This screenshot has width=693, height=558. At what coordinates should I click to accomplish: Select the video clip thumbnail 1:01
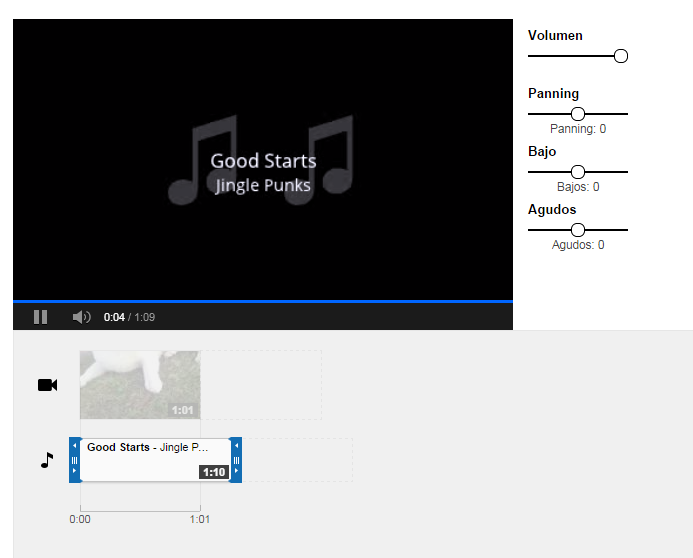[x=140, y=385]
